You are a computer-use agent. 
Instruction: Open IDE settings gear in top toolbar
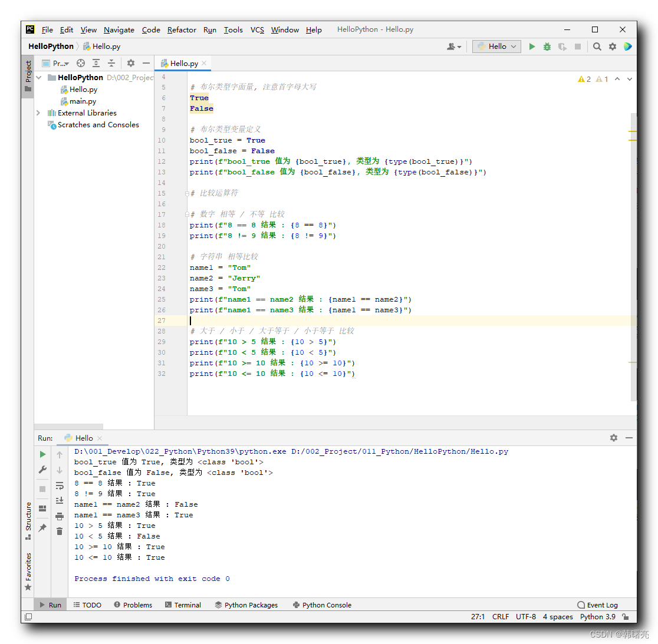(612, 47)
